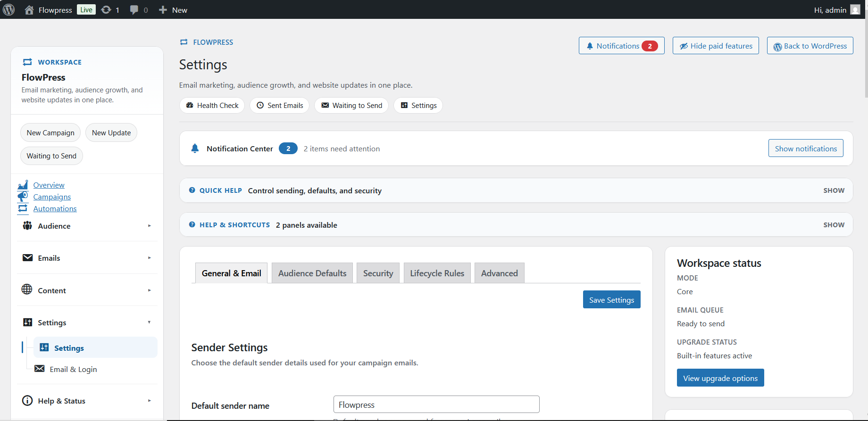
Task: Expand the Help & Status section arrow
Action: (x=149, y=401)
